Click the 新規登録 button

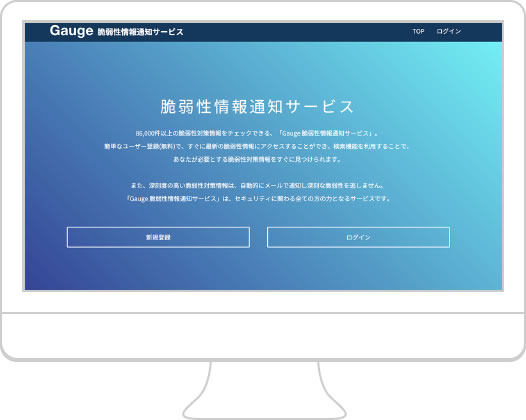[x=158, y=237]
